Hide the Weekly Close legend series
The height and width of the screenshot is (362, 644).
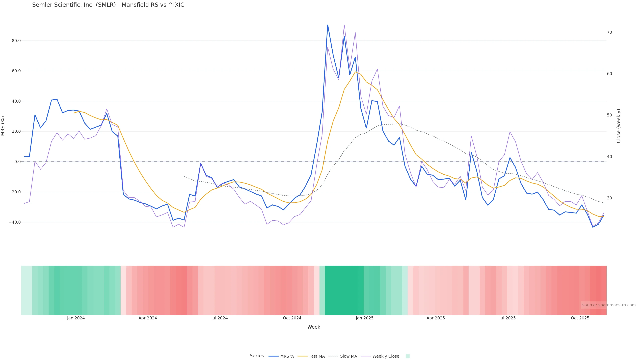[x=386, y=356]
